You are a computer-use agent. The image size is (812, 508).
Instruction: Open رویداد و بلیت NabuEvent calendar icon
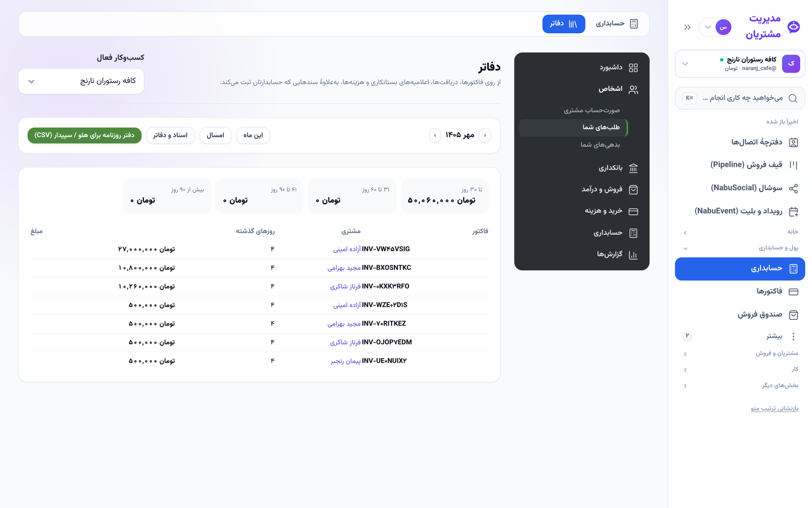pos(794,211)
